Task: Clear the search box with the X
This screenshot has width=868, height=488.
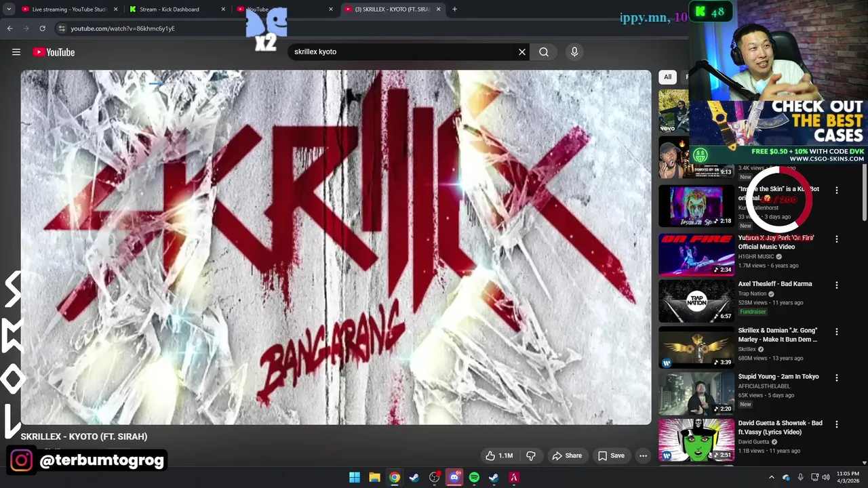Action: (522, 52)
